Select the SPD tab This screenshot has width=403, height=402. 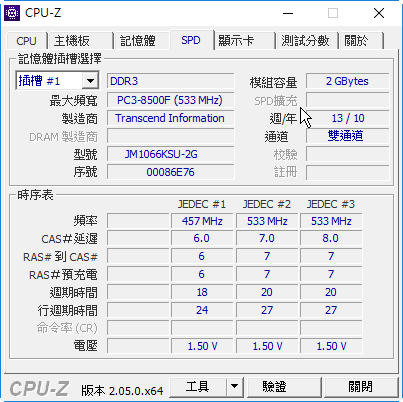pos(191,40)
